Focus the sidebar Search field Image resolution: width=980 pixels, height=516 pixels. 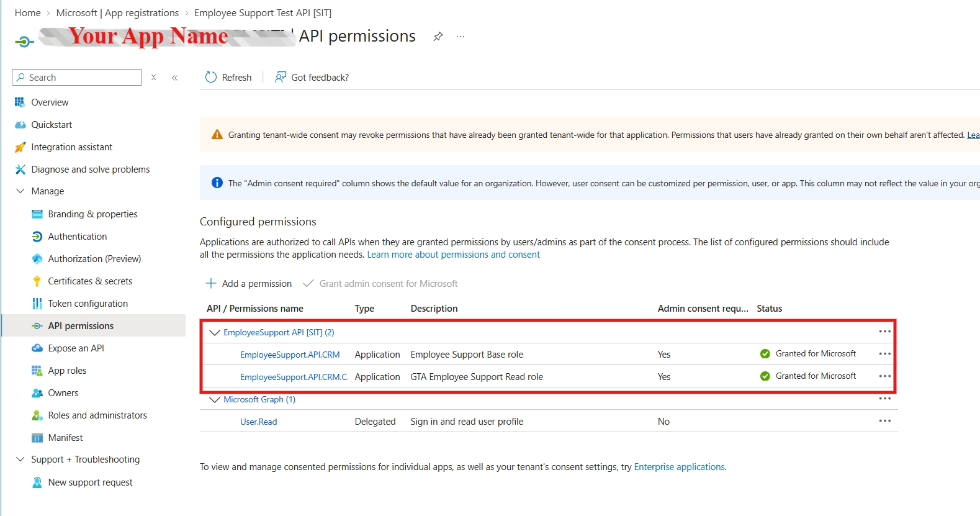77,78
